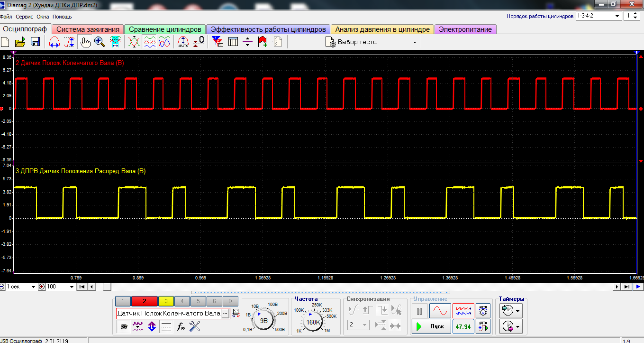Switch to the multi-wave recorder mode
The image size is (644, 343).
click(x=464, y=311)
